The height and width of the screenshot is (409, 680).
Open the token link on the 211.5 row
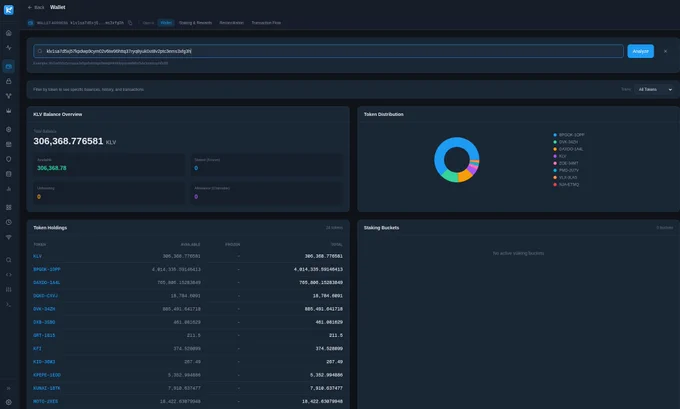tap(44, 335)
